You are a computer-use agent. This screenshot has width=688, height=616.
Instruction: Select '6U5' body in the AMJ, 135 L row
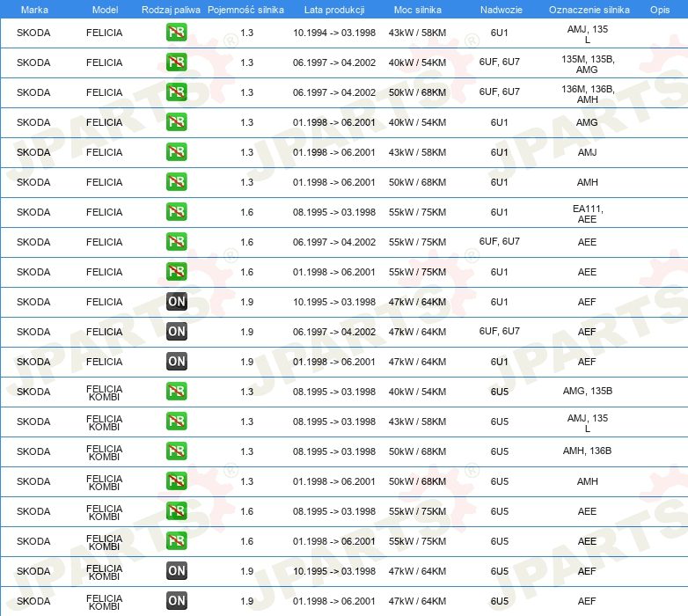click(500, 422)
